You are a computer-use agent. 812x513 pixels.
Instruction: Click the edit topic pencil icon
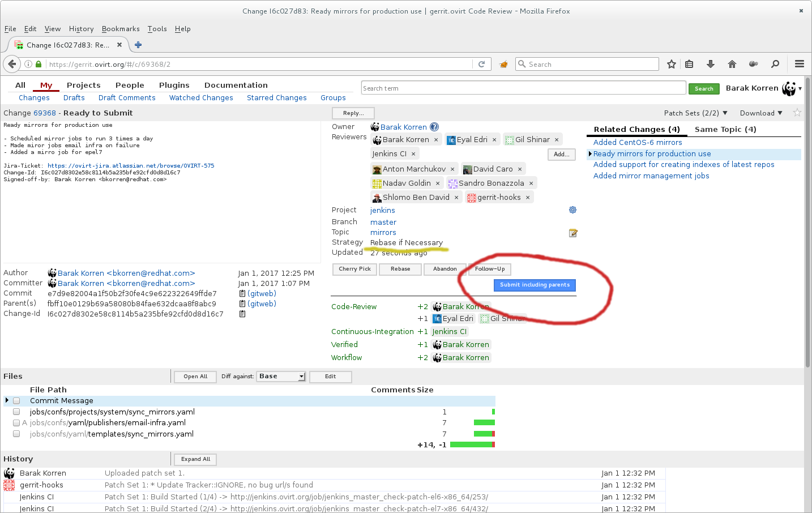point(572,233)
